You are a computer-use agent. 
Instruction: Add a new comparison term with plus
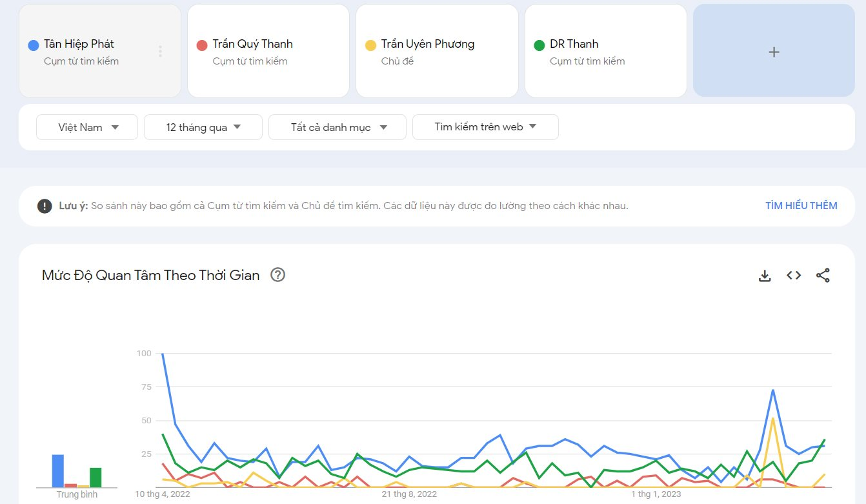click(x=774, y=51)
